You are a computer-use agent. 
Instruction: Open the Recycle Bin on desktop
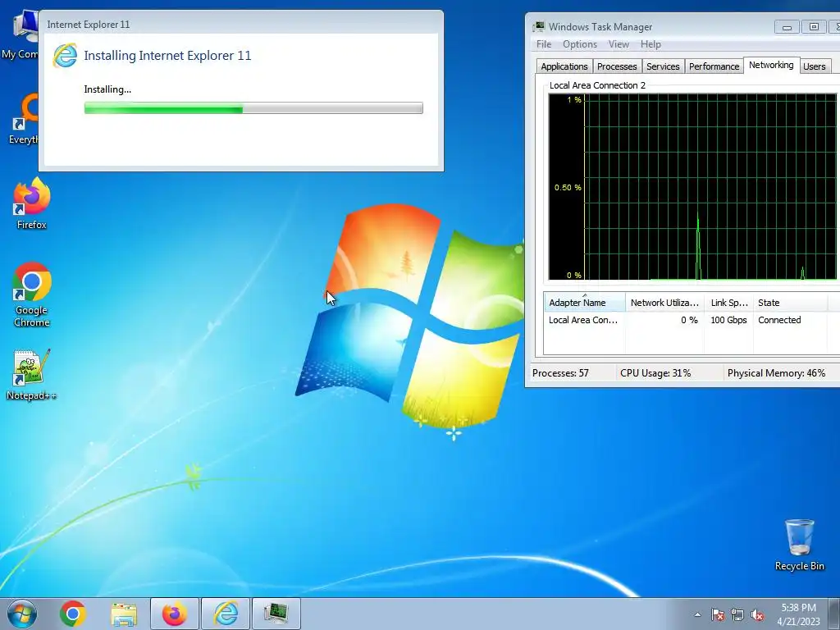(x=799, y=545)
